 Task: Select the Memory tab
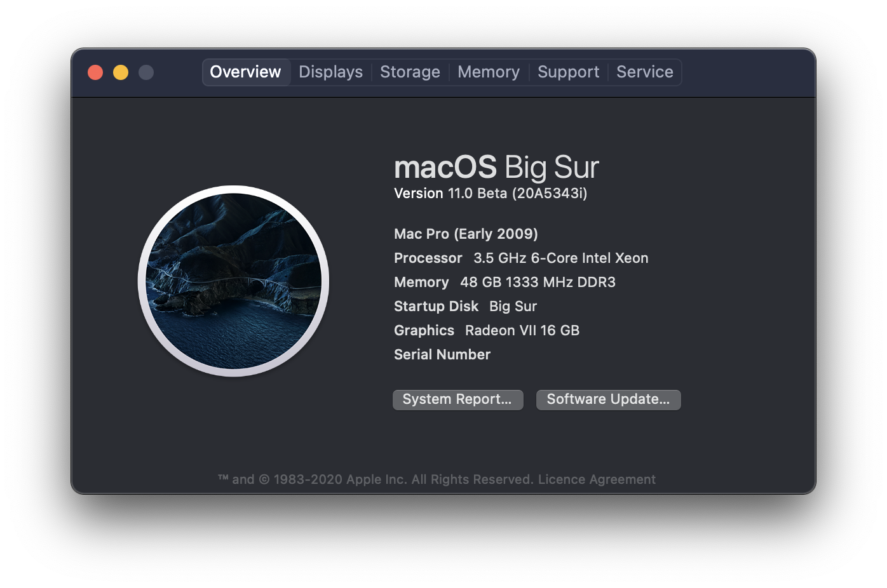(x=489, y=72)
